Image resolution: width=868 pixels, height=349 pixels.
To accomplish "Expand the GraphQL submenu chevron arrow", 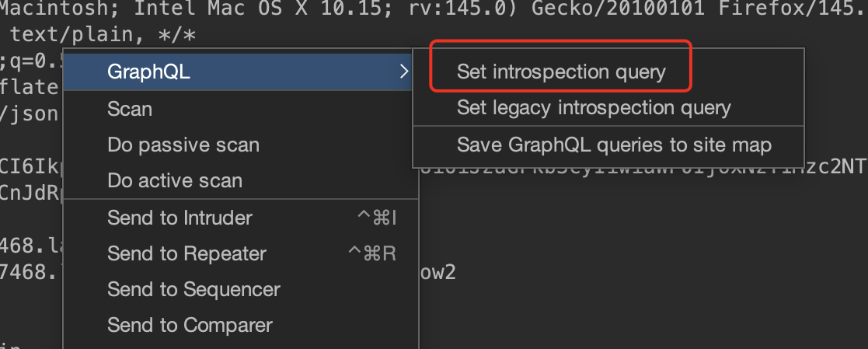I will pyautogui.click(x=403, y=72).
